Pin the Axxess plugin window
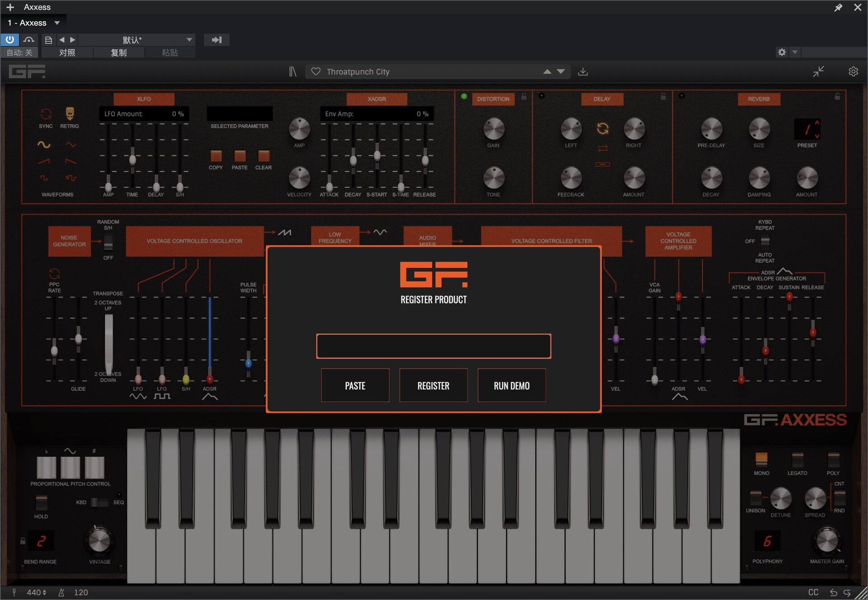 pos(838,7)
